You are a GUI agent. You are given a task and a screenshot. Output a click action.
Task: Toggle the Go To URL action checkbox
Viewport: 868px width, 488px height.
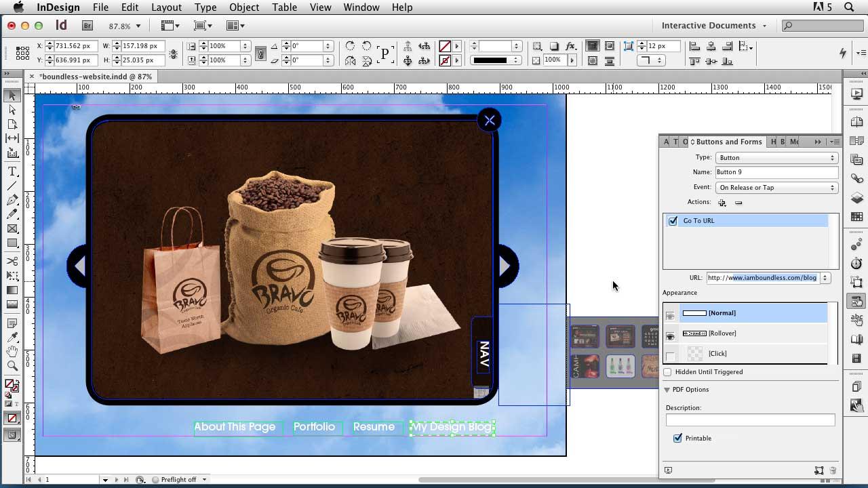point(673,221)
